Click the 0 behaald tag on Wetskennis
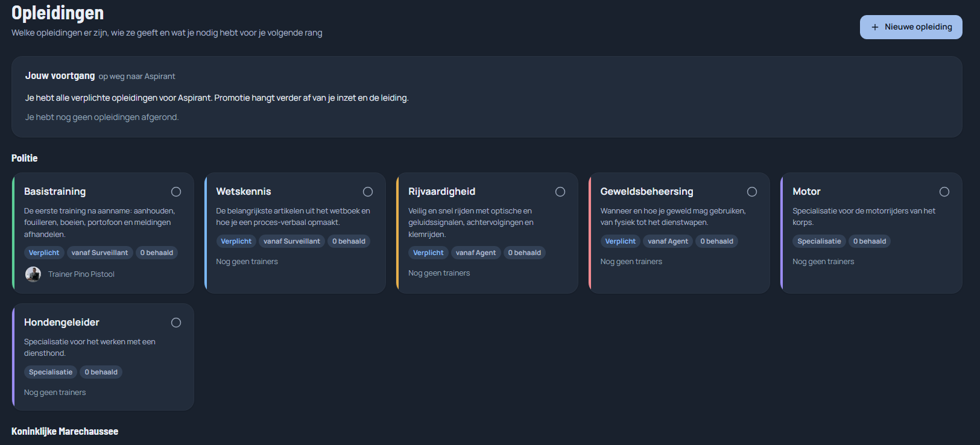The image size is (980, 445). (x=349, y=241)
